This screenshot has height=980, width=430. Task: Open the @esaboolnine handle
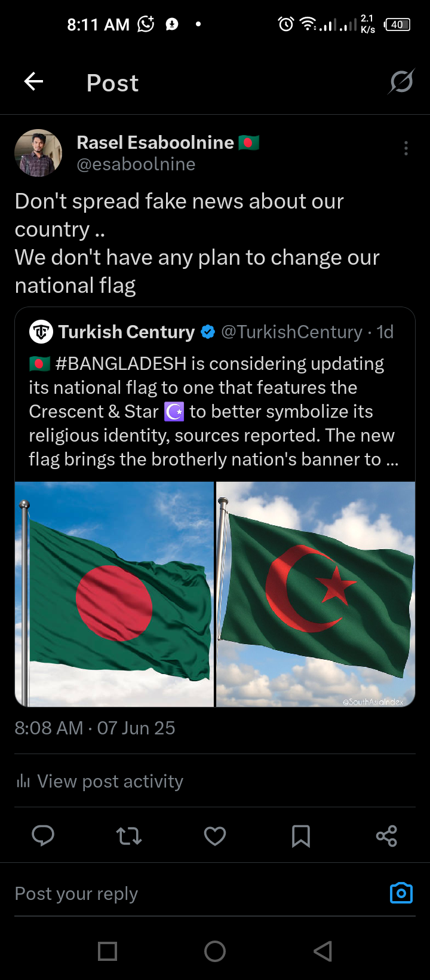coord(136,164)
